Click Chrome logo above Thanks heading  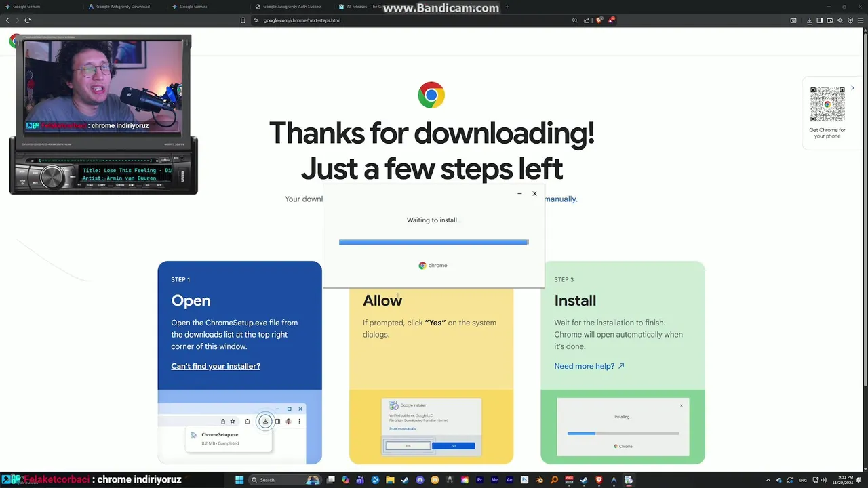click(x=431, y=95)
